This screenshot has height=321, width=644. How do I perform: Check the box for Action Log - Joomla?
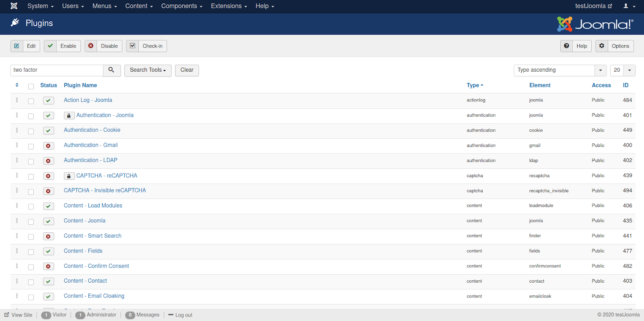[x=31, y=101]
